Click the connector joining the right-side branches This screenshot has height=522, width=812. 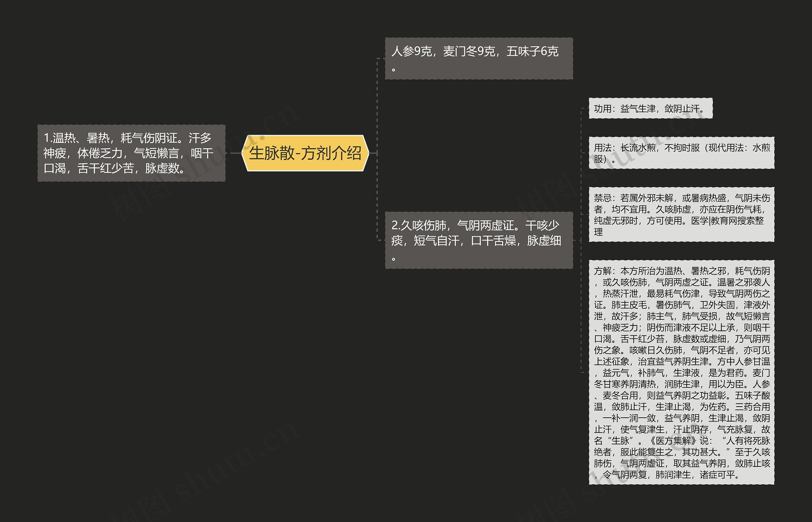[582, 170]
